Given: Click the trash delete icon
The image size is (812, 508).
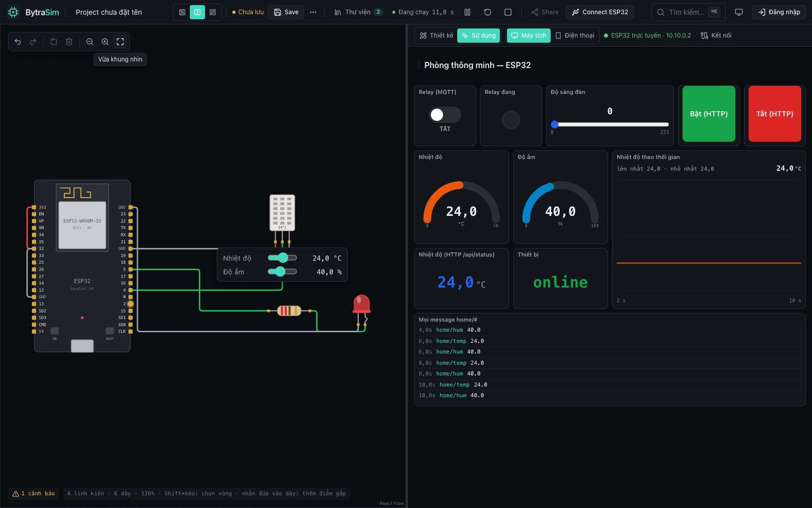Looking at the screenshot, I should (69, 42).
